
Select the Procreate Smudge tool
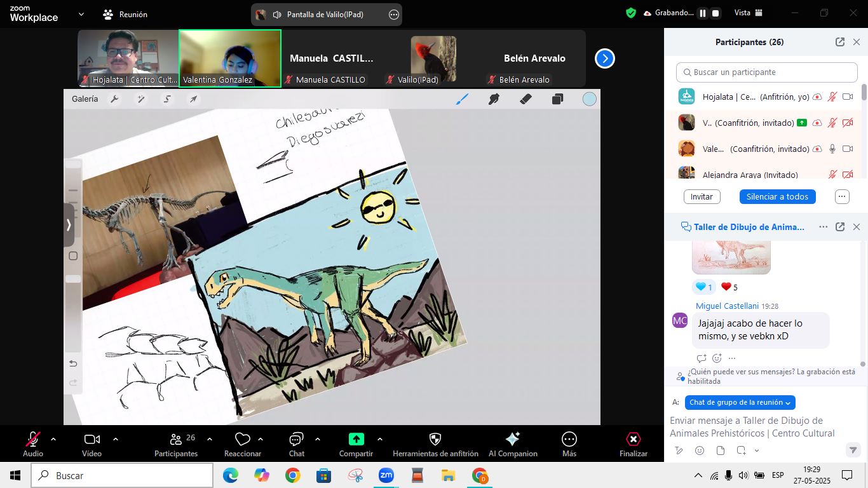[x=494, y=99]
